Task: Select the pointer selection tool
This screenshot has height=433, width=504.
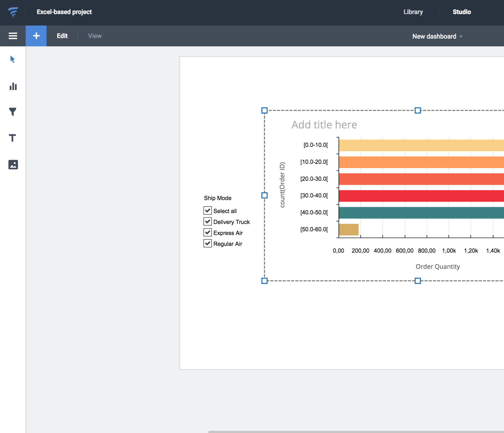Action: pyautogui.click(x=12, y=59)
